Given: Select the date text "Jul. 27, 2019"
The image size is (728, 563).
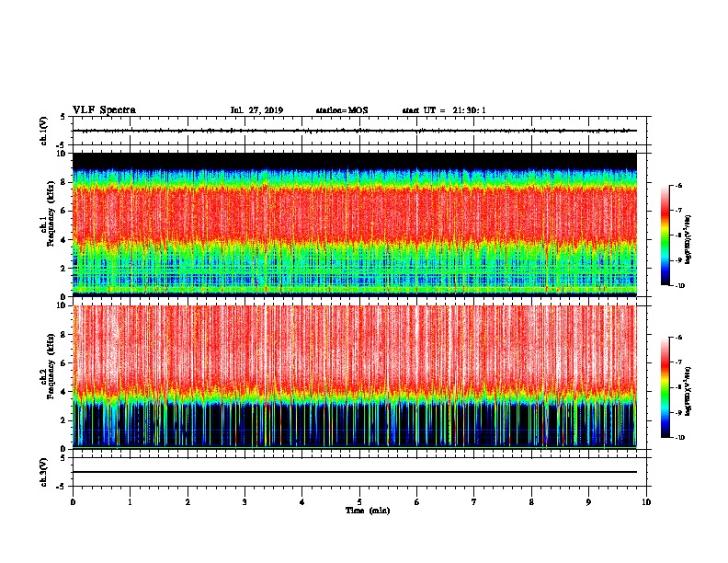Looking at the screenshot, I should pos(256,110).
